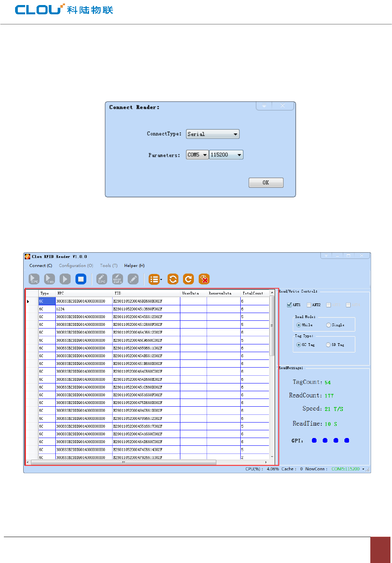The image size is (392, 563).
Task: Click the tag table horizontal scrollbar thumb
Action: 123,462
